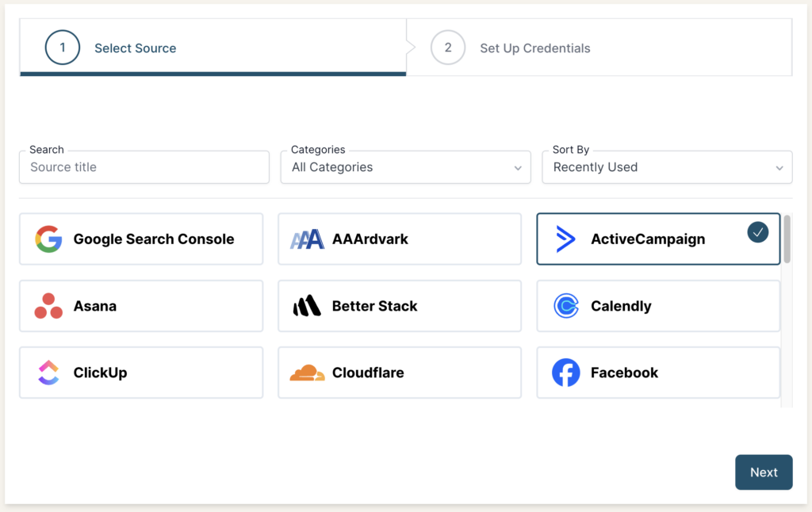
Task: Click the ActiveCampaign arrow icon
Action: (x=565, y=239)
